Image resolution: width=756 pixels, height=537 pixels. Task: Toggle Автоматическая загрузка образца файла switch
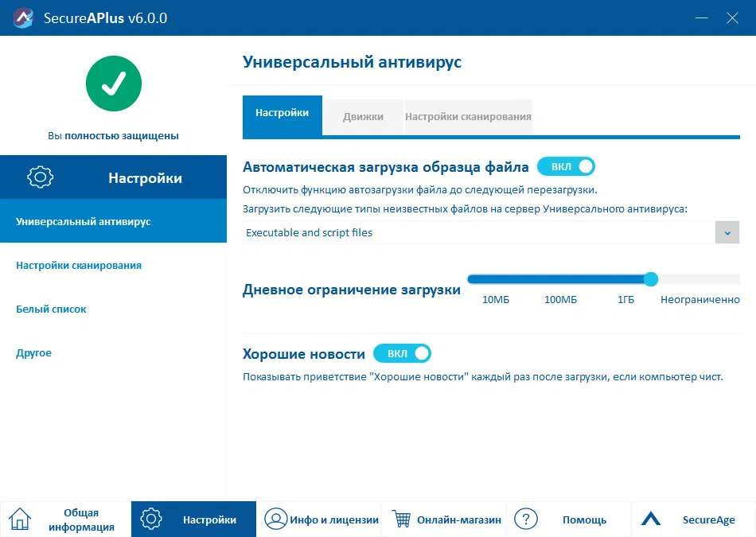[x=566, y=166]
